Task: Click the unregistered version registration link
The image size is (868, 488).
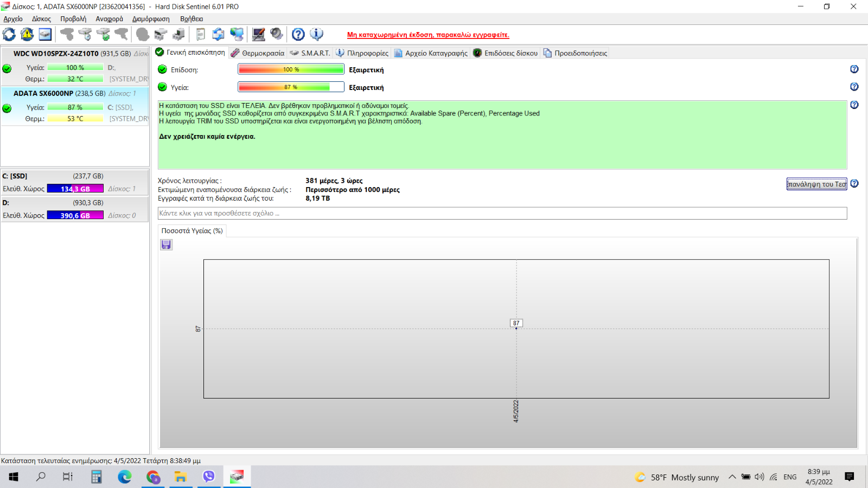Action: pos(428,35)
